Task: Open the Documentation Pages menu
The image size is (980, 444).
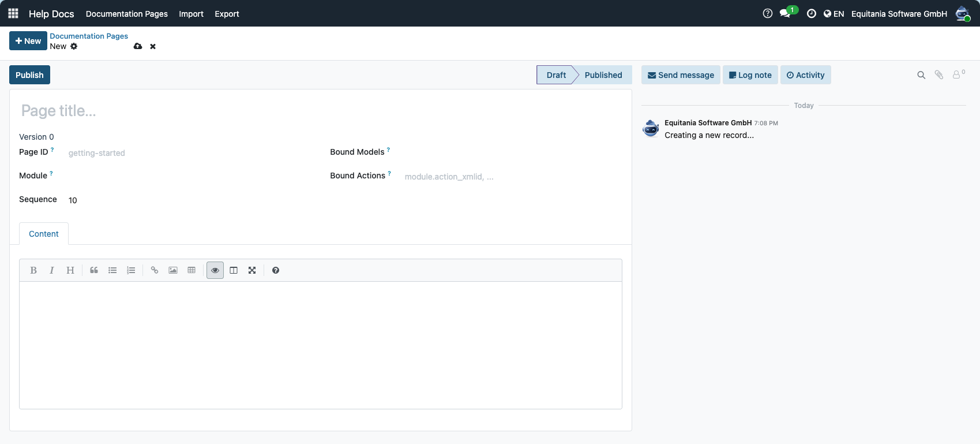Action: 127,13
